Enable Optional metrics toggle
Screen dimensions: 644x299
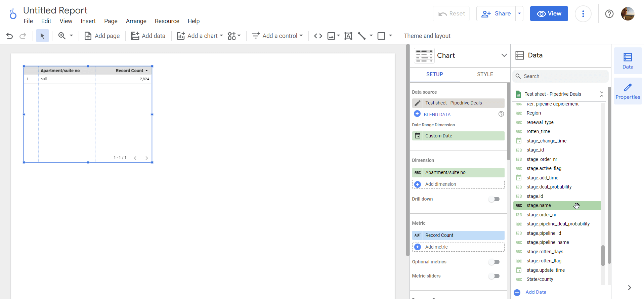494,262
